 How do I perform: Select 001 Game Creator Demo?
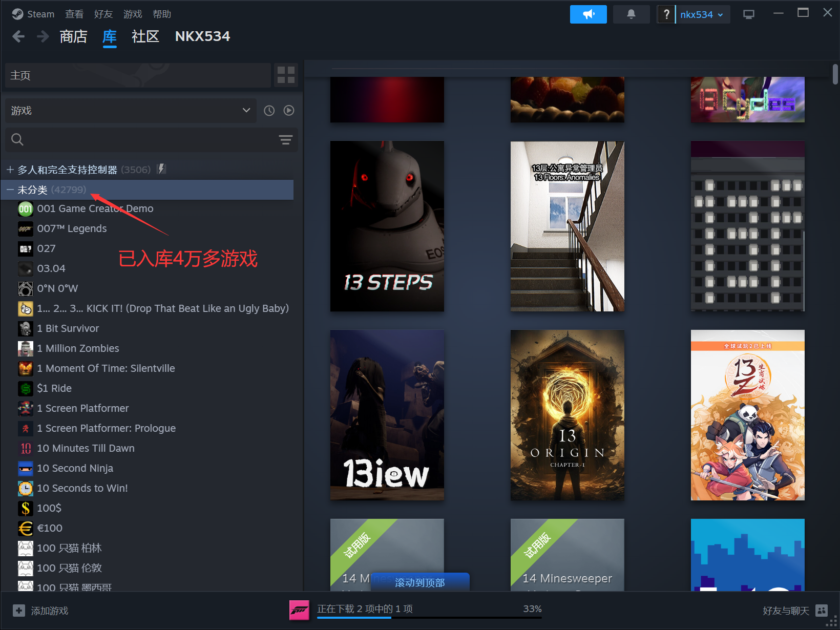pyautogui.click(x=95, y=208)
